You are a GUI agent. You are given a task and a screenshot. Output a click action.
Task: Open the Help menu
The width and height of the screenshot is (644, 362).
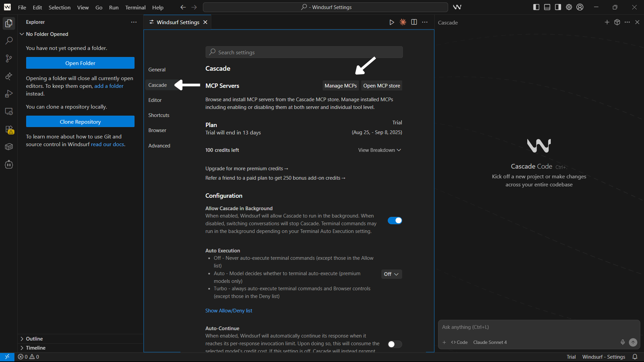tap(158, 7)
